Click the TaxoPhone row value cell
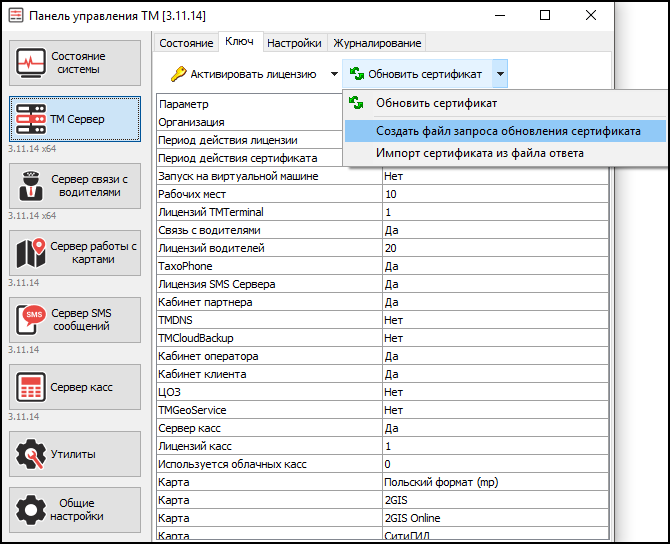This screenshot has width=670, height=544. (x=494, y=267)
